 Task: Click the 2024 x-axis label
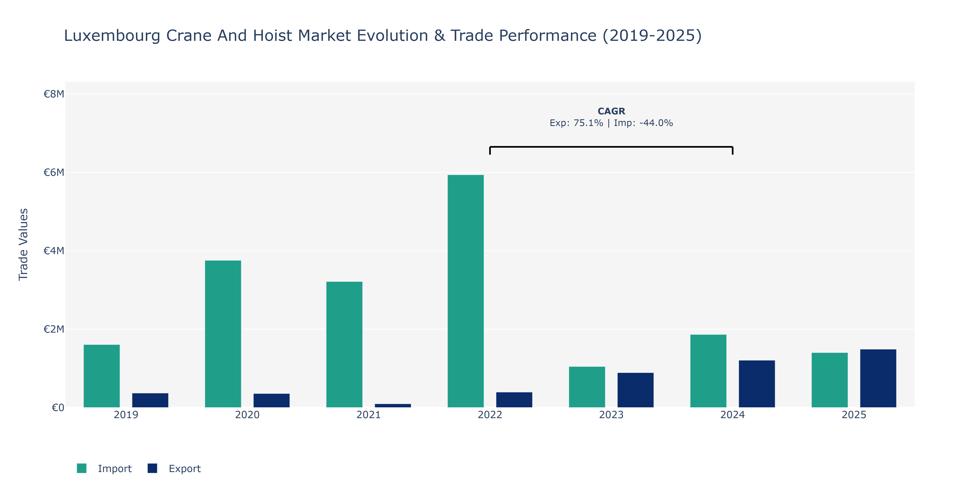(733, 415)
